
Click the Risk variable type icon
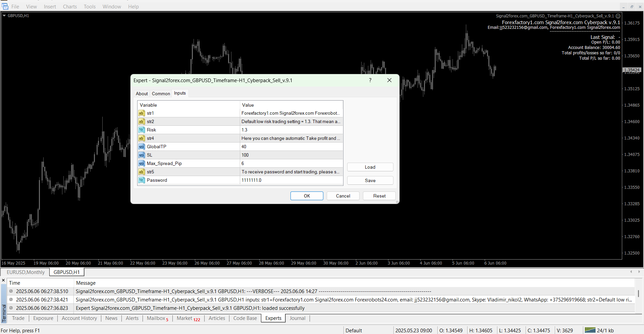pos(142,130)
